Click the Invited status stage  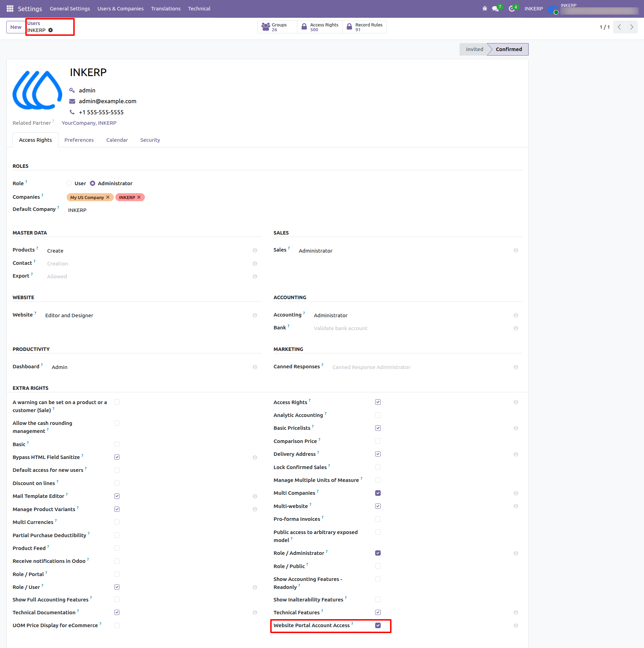(x=474, y=49)
